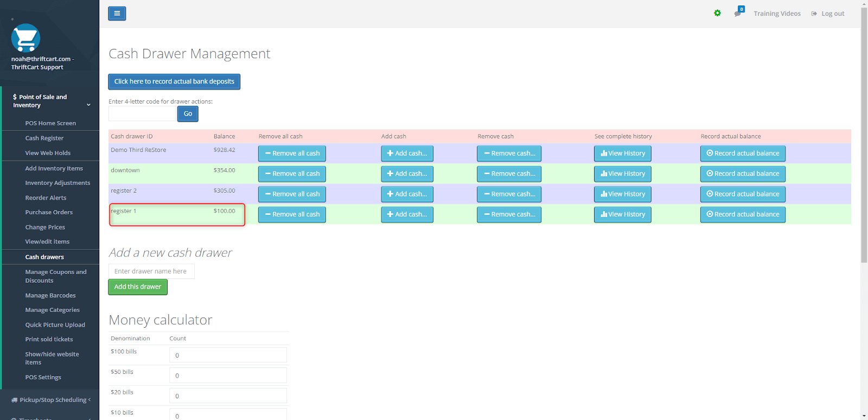Click the record actual bank deposits button

coord(174,81)
